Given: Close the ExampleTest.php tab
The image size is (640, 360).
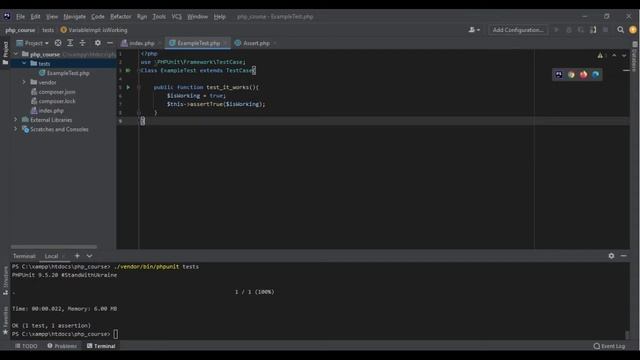Looking at the screenshot, I should pos(226,43).
